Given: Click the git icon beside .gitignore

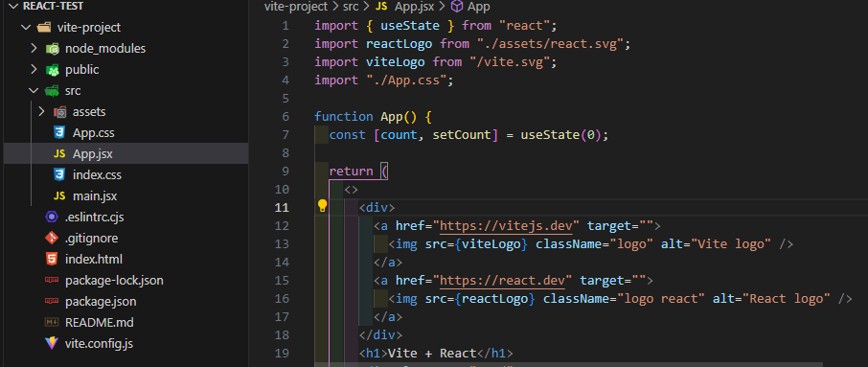Looking at the screenshot, I should tap(52, 238).
